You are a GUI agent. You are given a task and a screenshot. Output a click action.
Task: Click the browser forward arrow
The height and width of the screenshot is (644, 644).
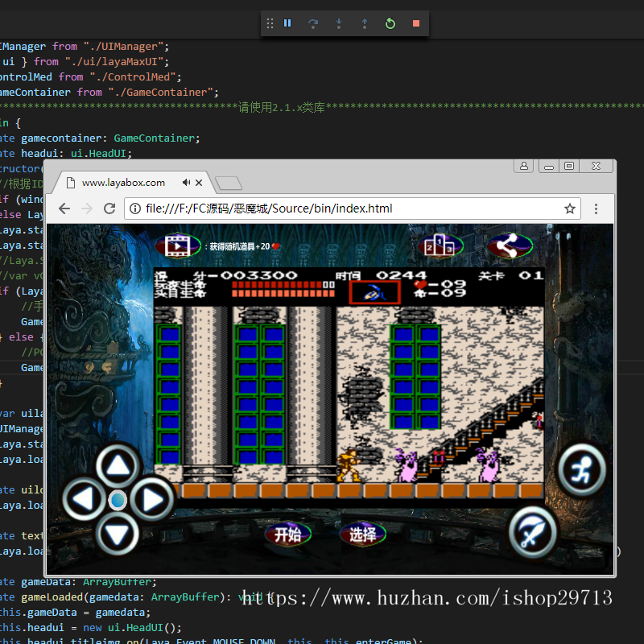tap(87, 208)
